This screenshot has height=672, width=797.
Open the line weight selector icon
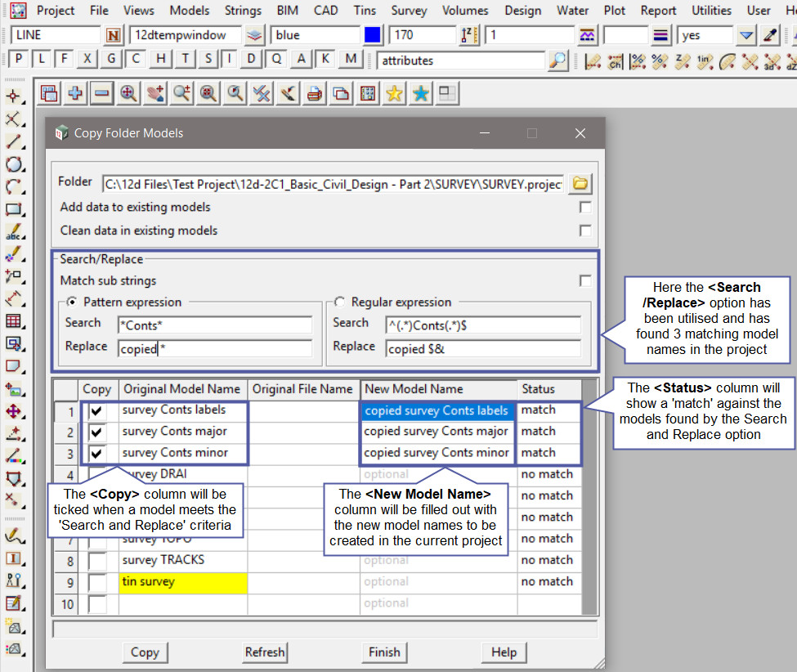click(x=662, y=35)
